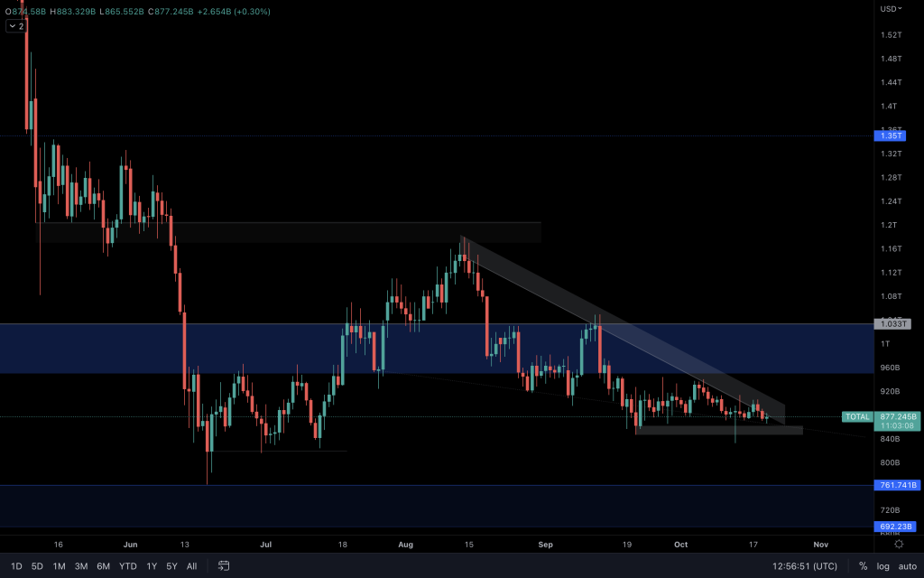Click the C877.245B close value in legend
924x578 pixels.
click(x=171, y=11)
